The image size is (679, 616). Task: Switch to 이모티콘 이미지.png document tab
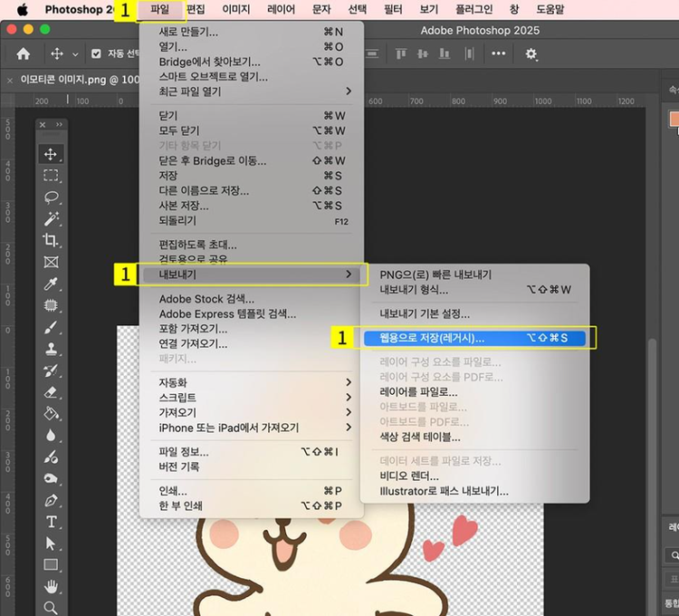click(80, 80)
